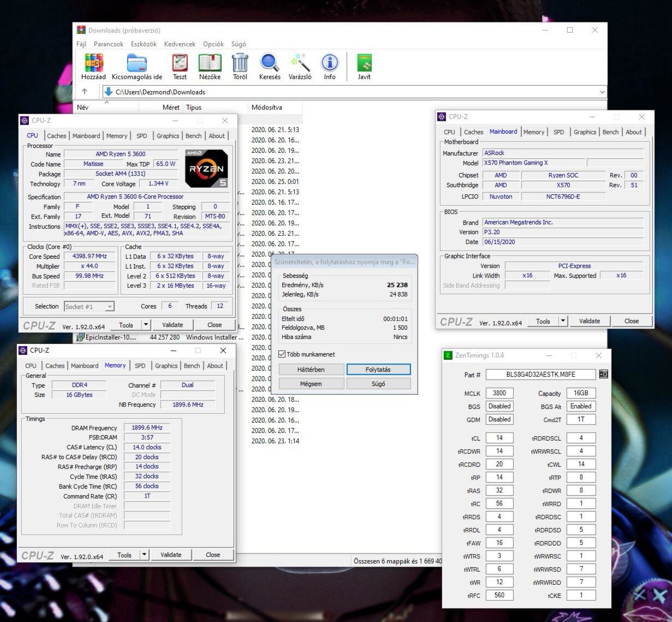The image size is (672, 622).
Task: Open the Eszközök menu
Action: click(144, 44)
